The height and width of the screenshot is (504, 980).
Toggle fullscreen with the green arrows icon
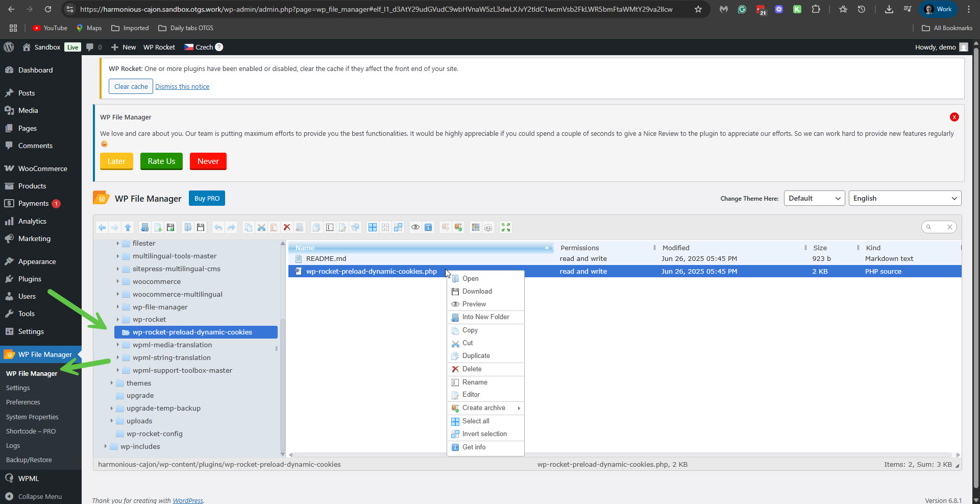point(506,227)
